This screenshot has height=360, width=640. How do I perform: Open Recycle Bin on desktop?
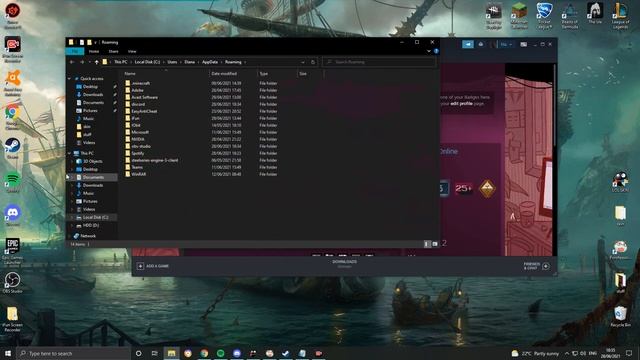click(620, 316)
